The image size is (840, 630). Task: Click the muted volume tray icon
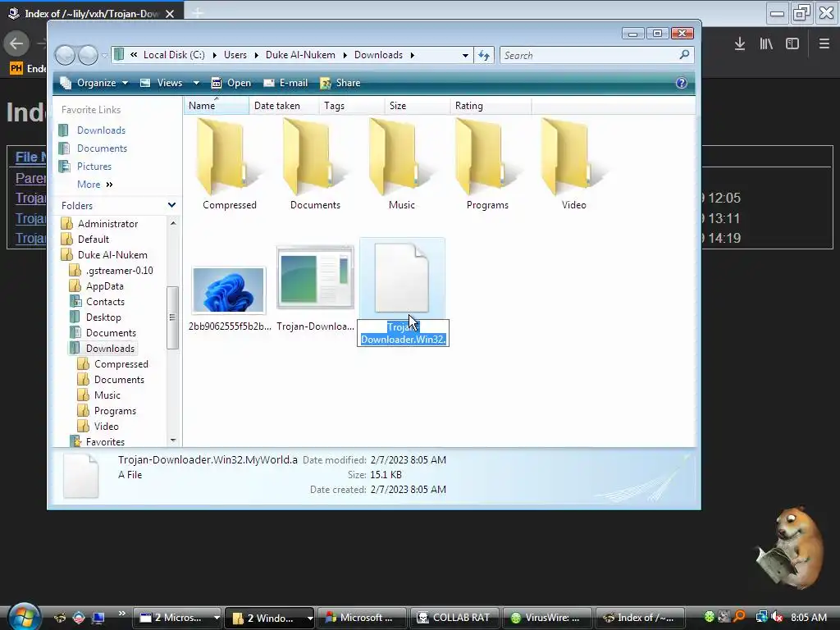777,617
